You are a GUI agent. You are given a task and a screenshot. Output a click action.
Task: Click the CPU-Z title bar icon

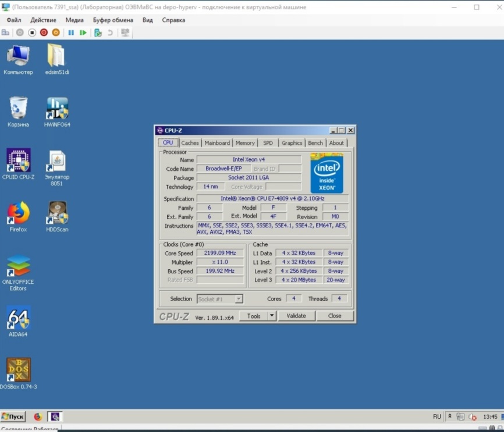[160, 130]
